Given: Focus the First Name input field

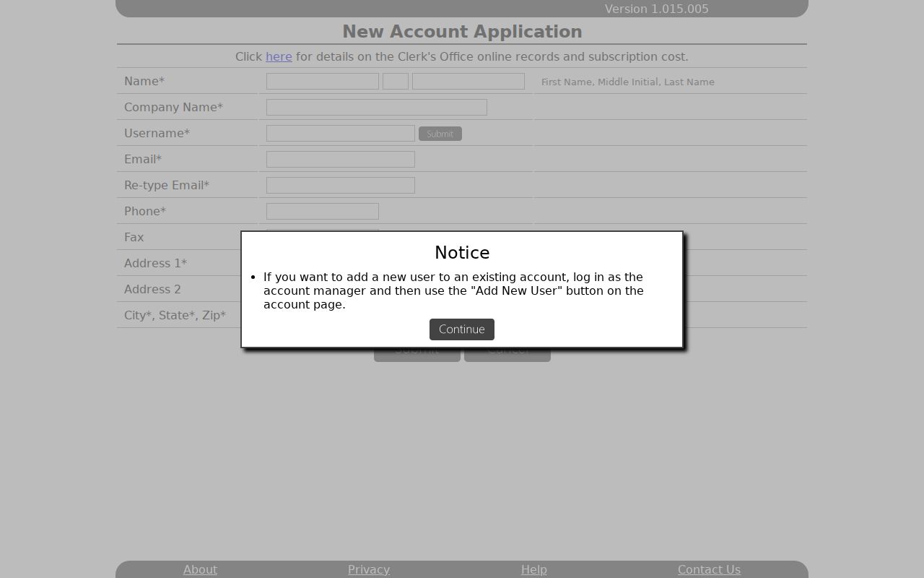Looking at the screenshot, I should 323,81.
